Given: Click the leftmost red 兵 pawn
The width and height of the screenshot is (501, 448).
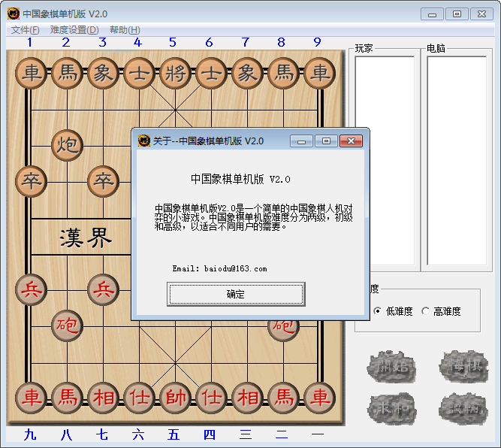Looking at the screenshot, I should pos(31,289).
